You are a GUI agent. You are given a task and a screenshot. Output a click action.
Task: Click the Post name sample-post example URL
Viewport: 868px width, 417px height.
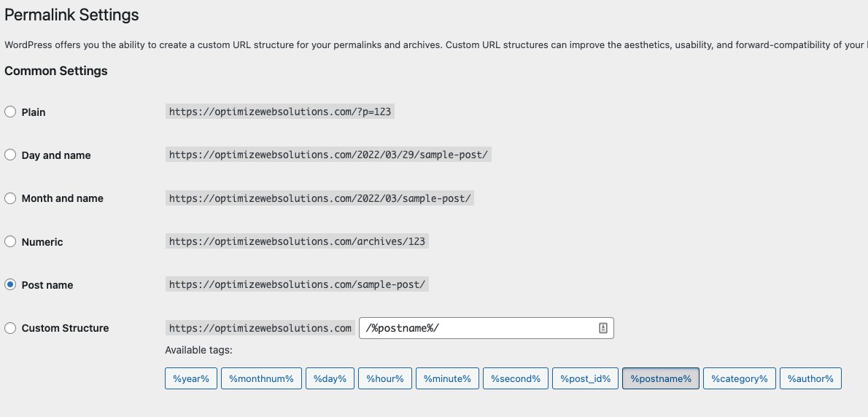tap(297, 284)
